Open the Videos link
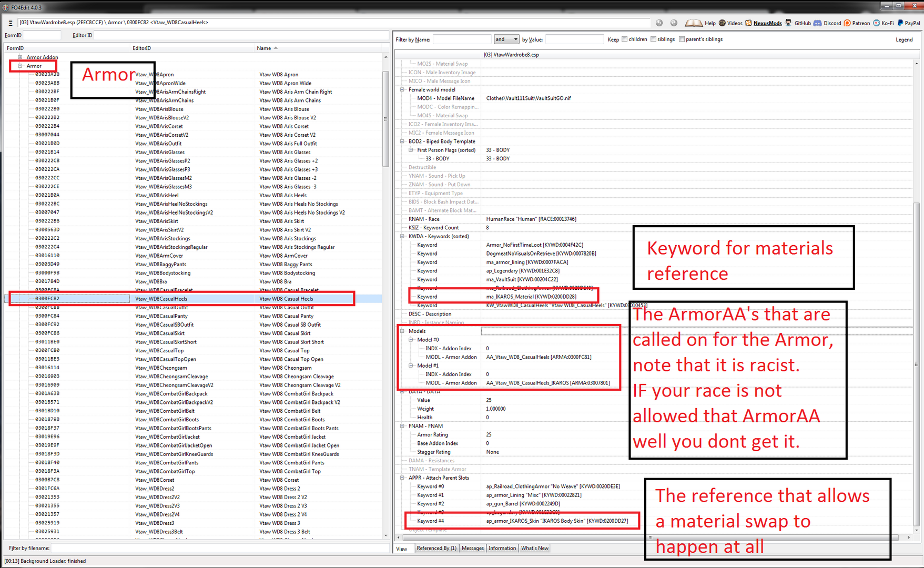 pos(730,23)
